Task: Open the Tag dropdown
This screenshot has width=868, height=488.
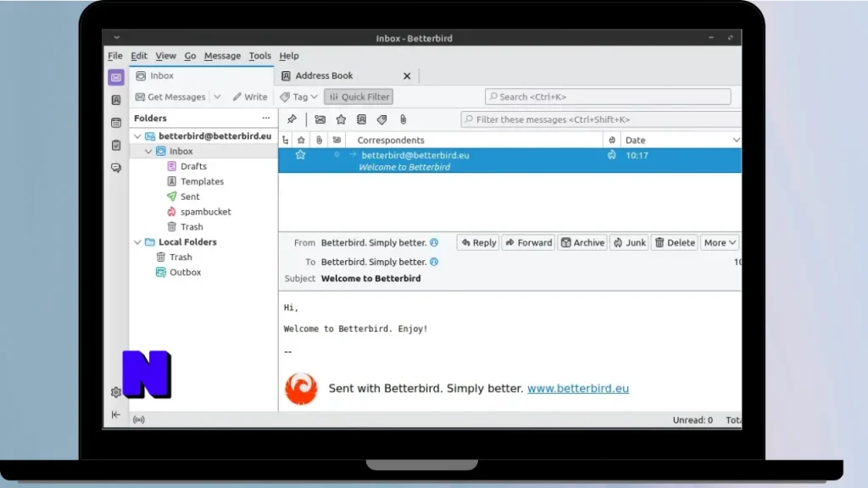Action: point(299,97)
